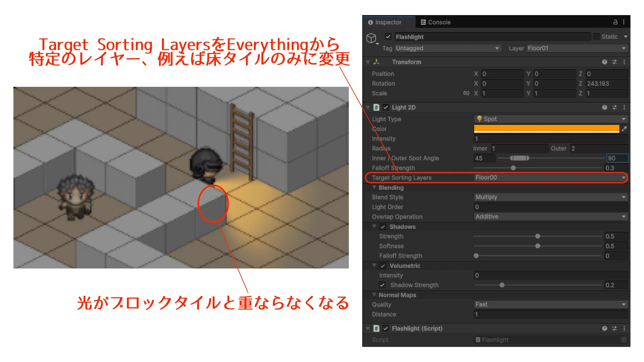Open the Tag Untagged dropdown
The width and height of the screenshot is (644, 362).
(448, 48)
